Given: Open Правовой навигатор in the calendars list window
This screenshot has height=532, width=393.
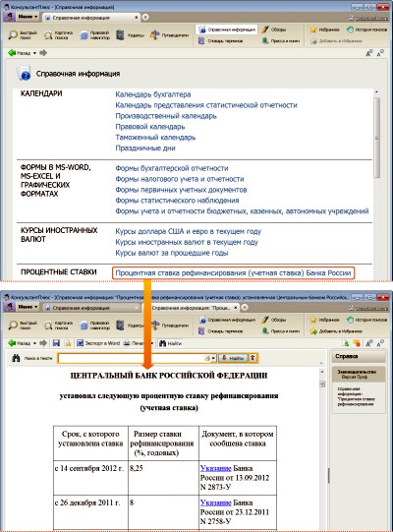Looking at the screenshot, I should [95, 34].
